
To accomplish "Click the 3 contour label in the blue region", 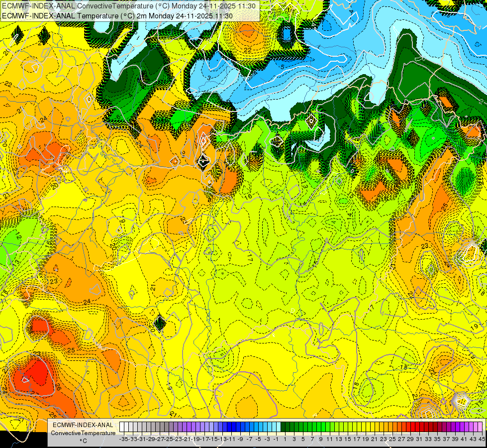I will click(209, 78).
